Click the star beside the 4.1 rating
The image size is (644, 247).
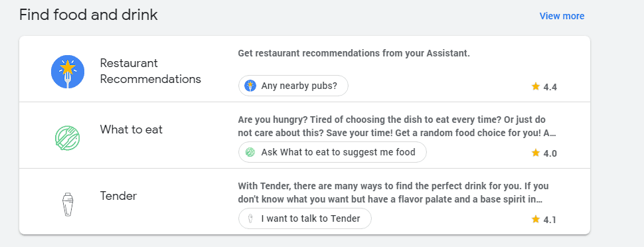coord(535,219)
